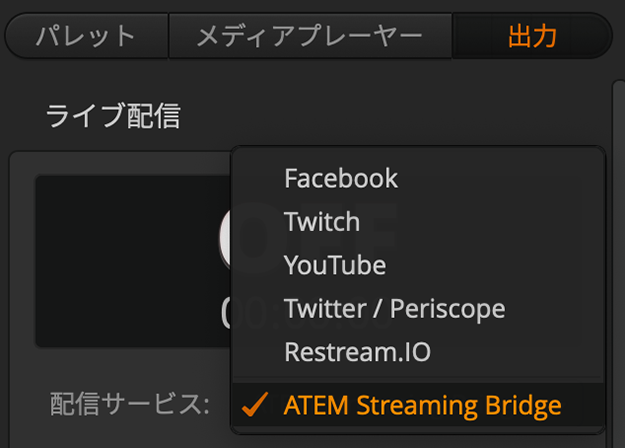Image resolution: width=625 pixels, height=448 pixels.
Task: Select the 出力 tab
Action: [x=532, y=37]
